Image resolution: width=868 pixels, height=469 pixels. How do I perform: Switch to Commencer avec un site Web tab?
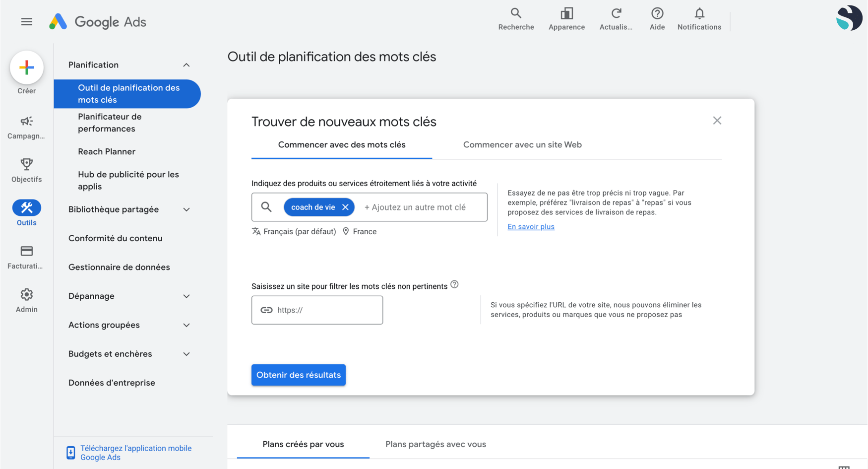[522, 144]
